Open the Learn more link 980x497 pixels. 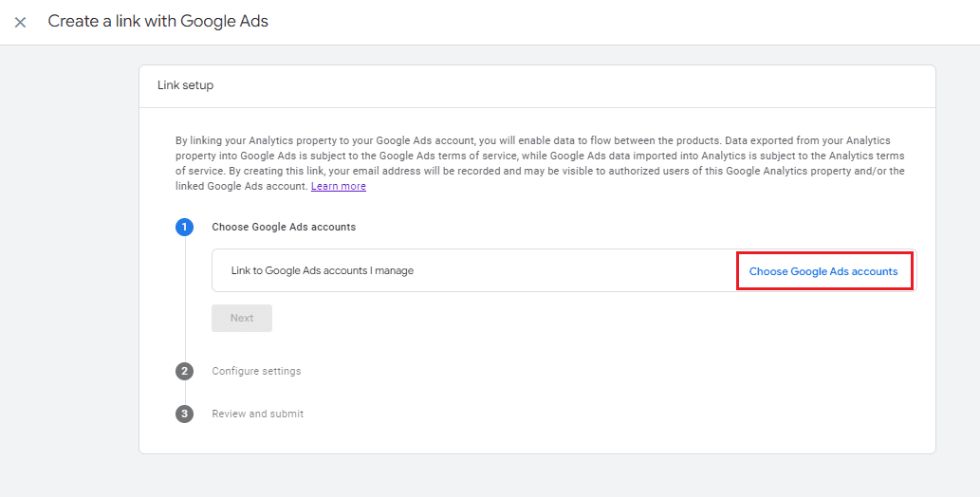[x=338, y=186]
